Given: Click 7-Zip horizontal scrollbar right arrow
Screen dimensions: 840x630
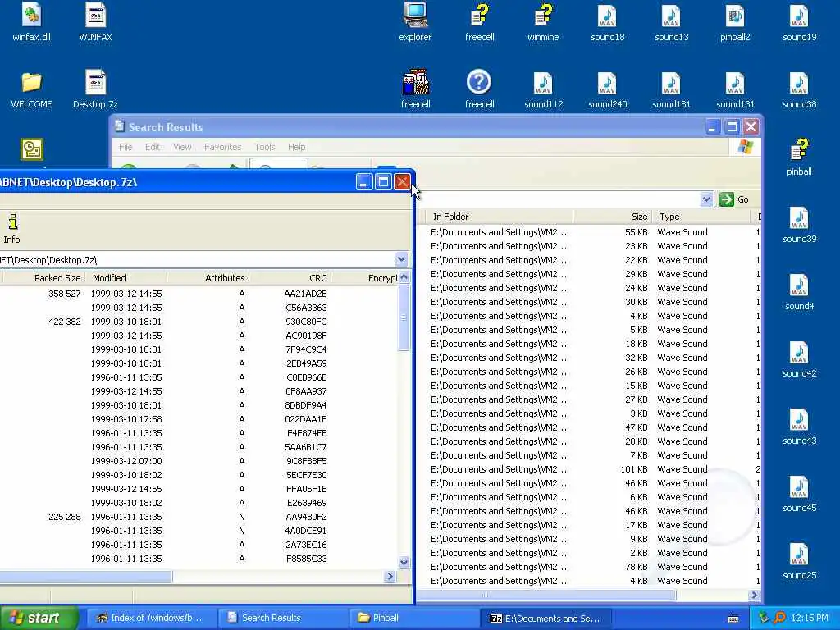Looking at the screenshot, I should pyautogui.click(x=390, y=577).
